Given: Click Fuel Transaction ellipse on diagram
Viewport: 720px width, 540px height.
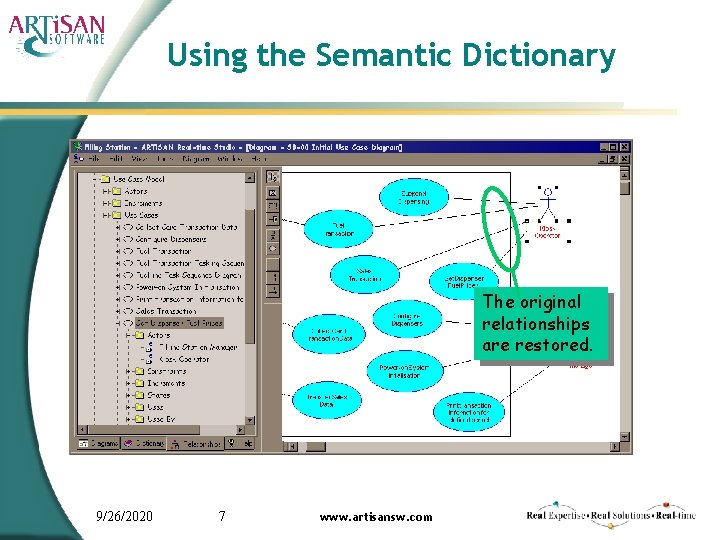Looking at the screenshot, I should [x=339, y=229].
